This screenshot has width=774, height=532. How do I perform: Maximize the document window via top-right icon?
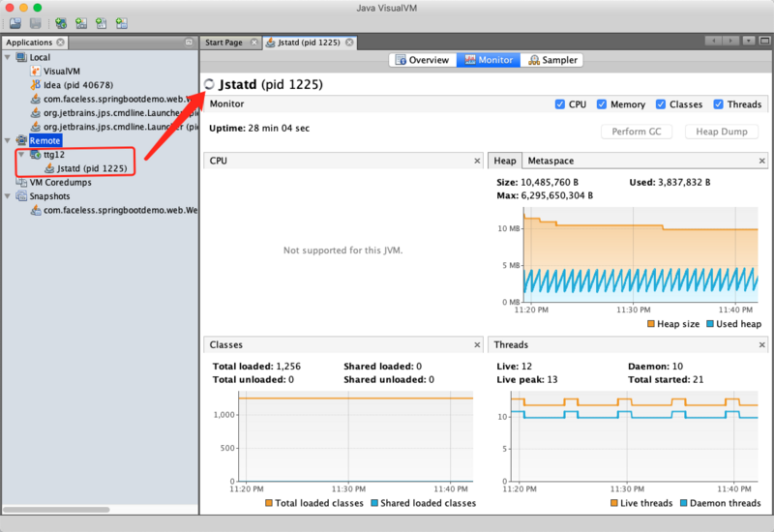tap(764, 41)
